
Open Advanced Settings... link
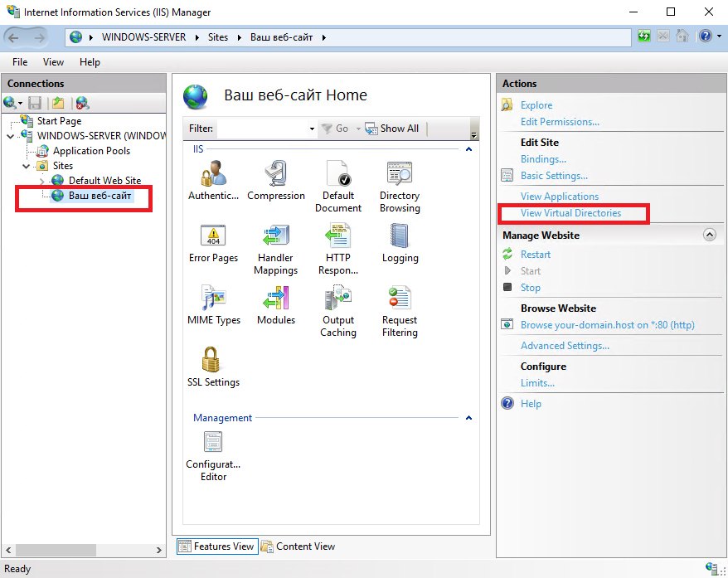coord(565,346)
